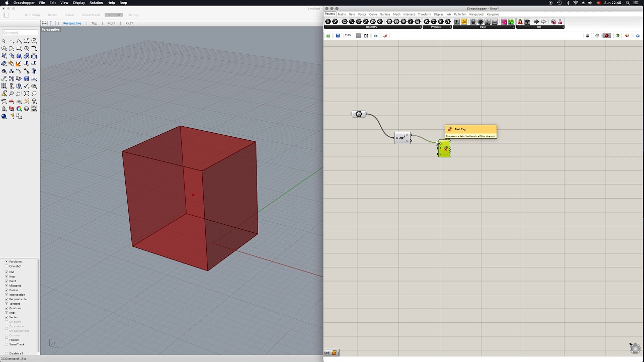This screenshot has height=362, width=644.
Task: Toggle the Perpendicular snap checkbox
Action: pyautogui.click(x=7, y=299)
